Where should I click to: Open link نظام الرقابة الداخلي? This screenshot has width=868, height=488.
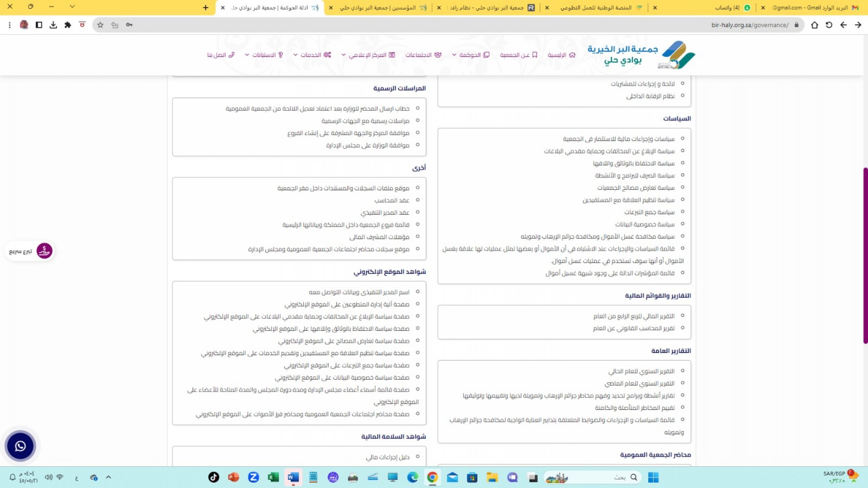(x=650, y=96)
